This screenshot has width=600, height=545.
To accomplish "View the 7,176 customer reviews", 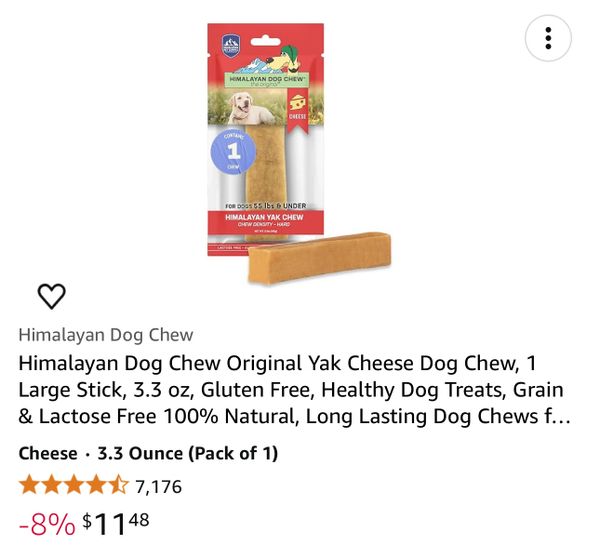I will 158,487.
